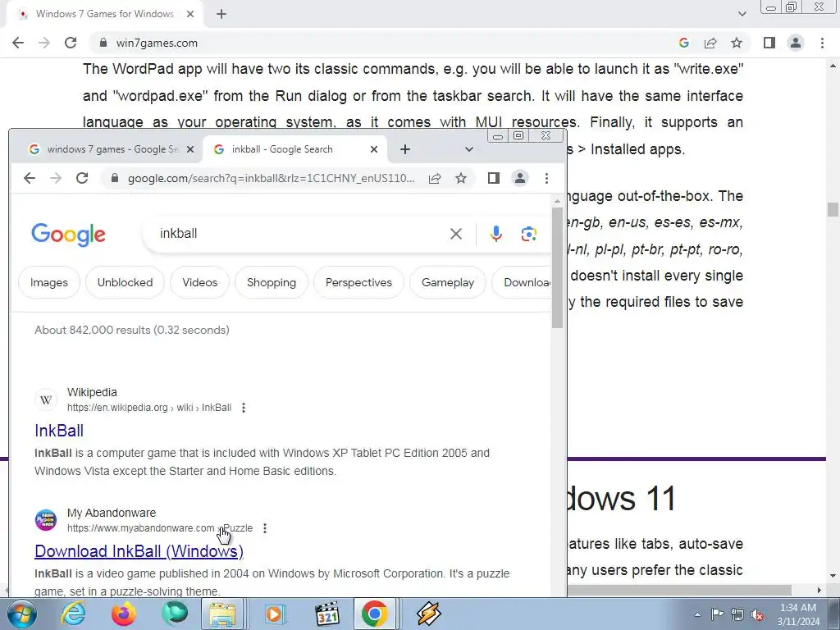Go back in the front Google window
The width and height of the screenshot is (840, 630).
(x=30, y=178)
